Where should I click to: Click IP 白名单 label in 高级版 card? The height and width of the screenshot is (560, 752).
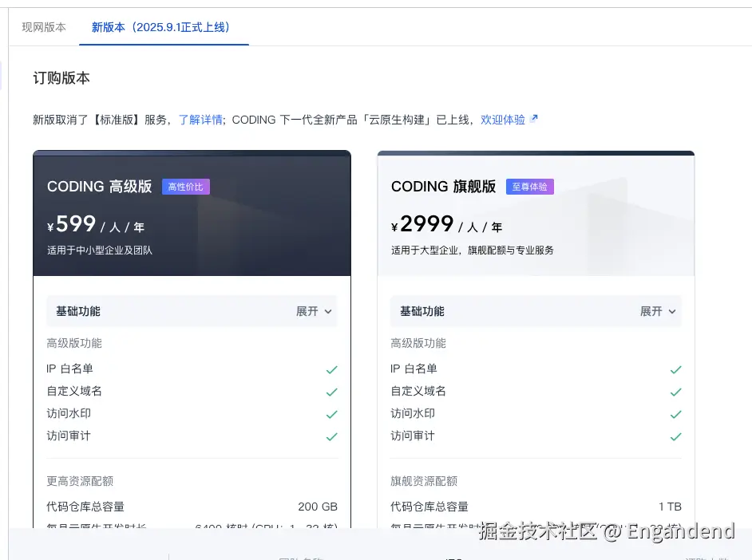tap(70, 369)
